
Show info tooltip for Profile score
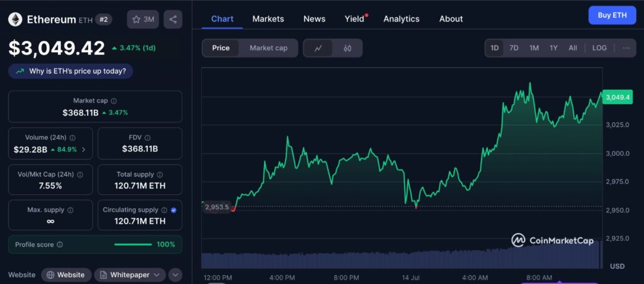pyautogui.click(x=60, y=244)
